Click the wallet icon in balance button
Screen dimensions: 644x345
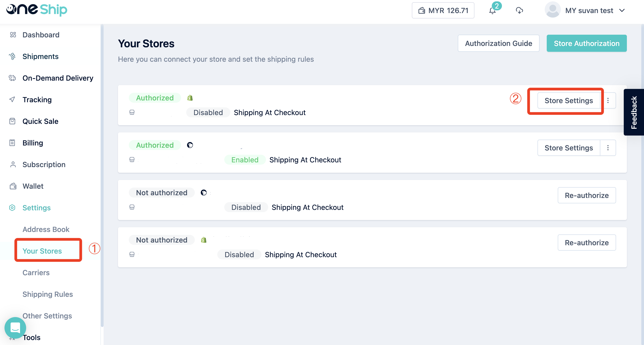pos(422,11)
